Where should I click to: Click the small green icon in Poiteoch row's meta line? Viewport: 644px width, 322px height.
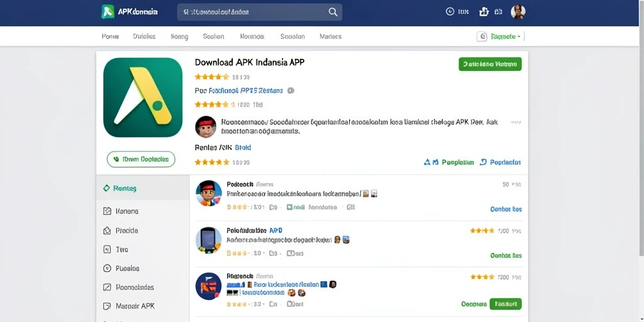289,208
